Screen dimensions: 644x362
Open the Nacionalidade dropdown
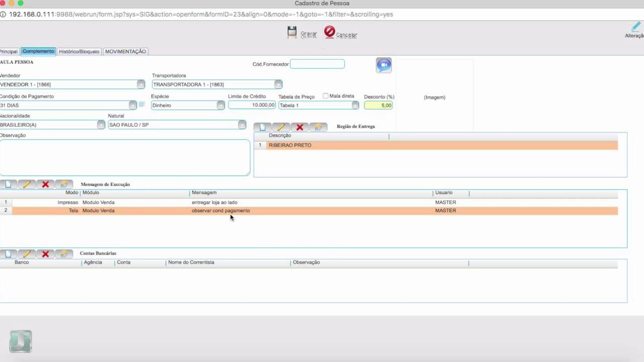(x=101, y=125)
